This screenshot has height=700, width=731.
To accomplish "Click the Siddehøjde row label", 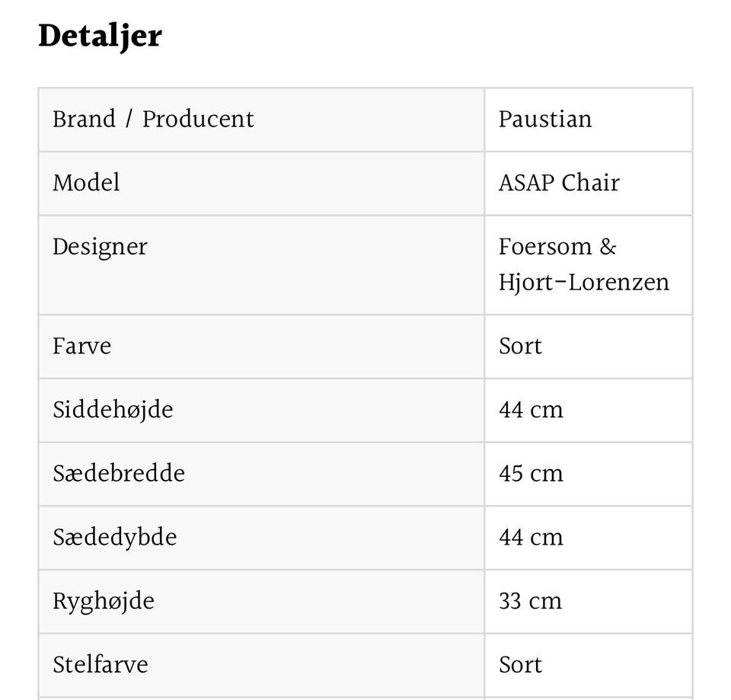I will pyautogui.click(x=113, y=410).
